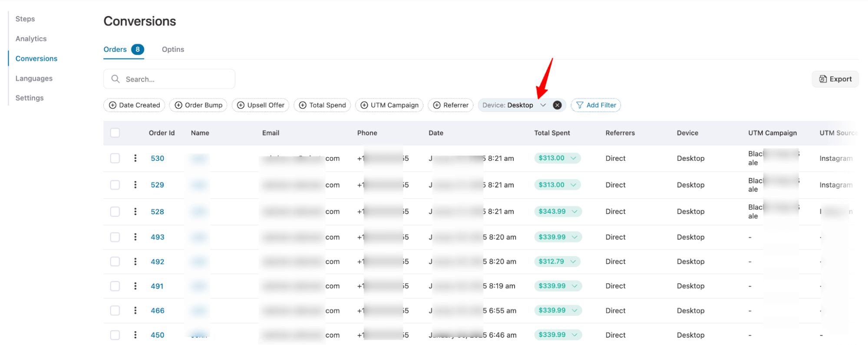Click the Phone column header
Image resolution: width=868 pixels, height=345 pixels.
coord(367,133)
